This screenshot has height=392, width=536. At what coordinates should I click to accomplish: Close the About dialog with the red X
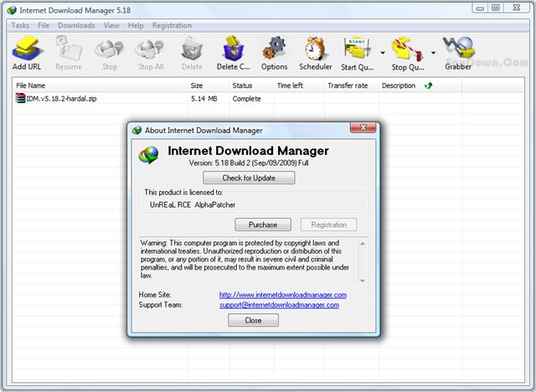[x=363, y=127]
